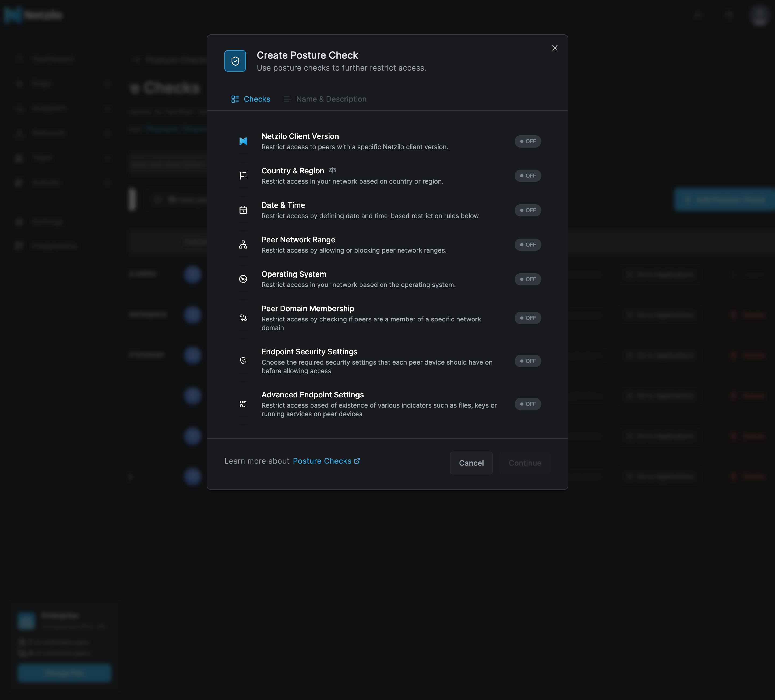Click the Advanced Endpoint Settings list icon
The image size is (775, 700).
(243, 404)
